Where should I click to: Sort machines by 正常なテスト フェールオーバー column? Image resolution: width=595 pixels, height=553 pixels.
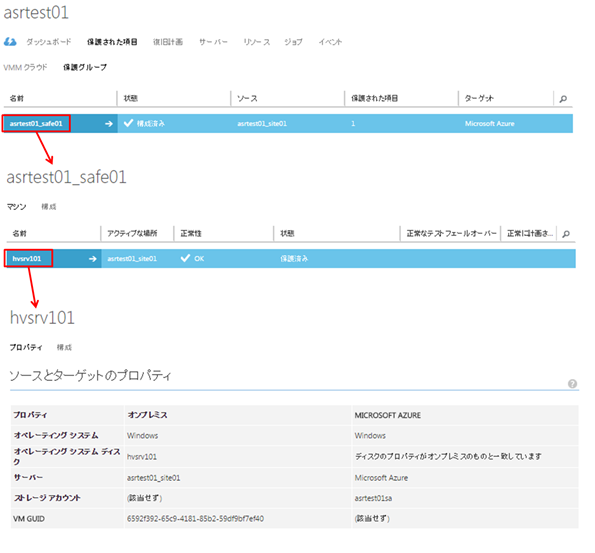(x=452, y=233)
